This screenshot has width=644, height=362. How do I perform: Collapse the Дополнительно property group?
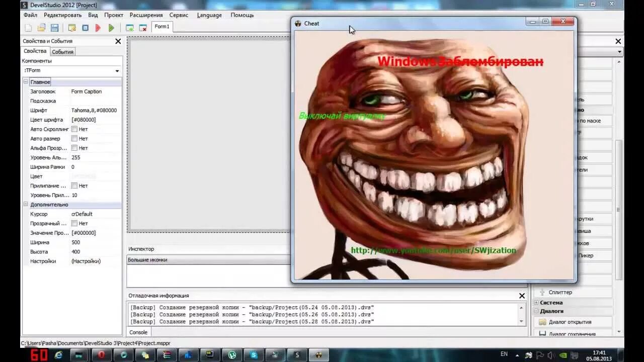26,205
